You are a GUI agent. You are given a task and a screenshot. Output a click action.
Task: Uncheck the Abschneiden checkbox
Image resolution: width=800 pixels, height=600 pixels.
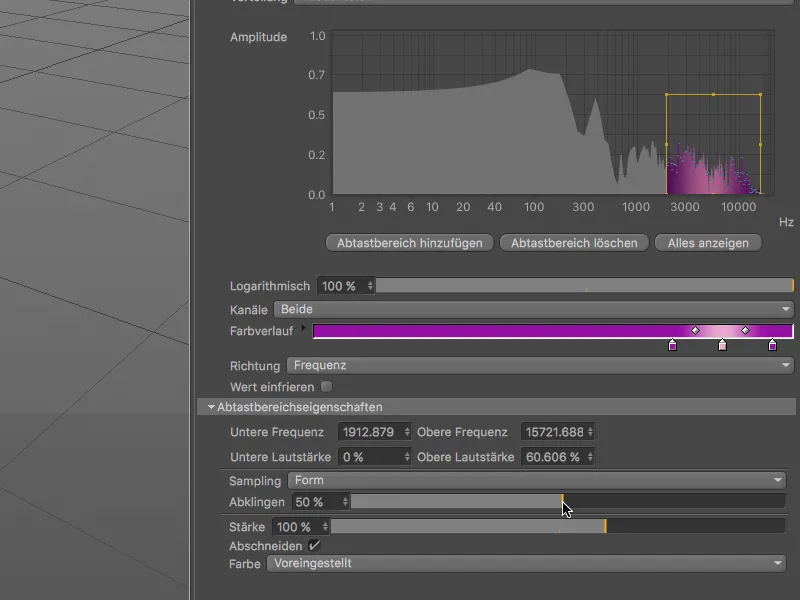(314, 545)
